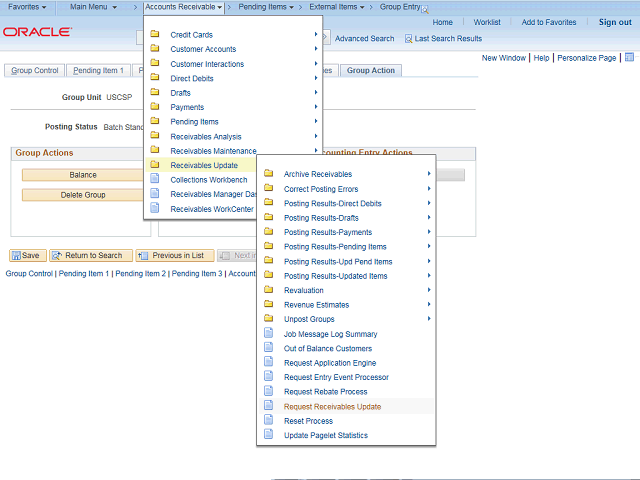Click the Reset Process document icon
Viewport: 640px width, 480px height.
click(268, 421)
